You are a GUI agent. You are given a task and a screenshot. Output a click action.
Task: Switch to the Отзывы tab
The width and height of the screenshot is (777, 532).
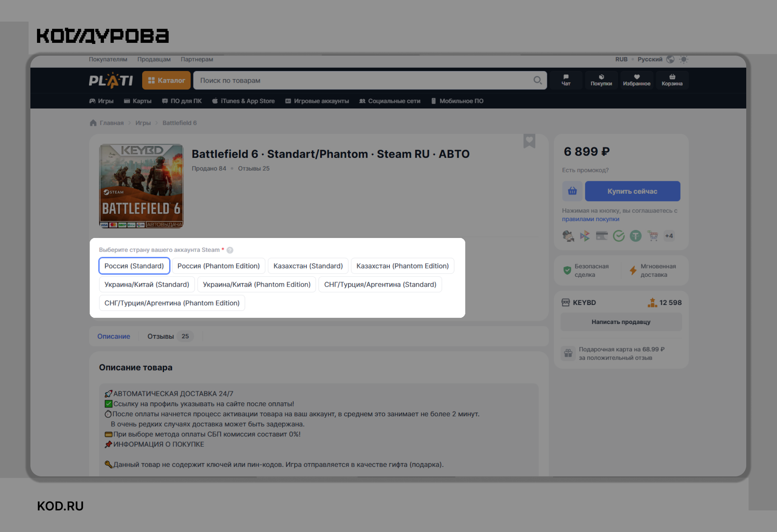pyautogui.click(x=170, y=336)
